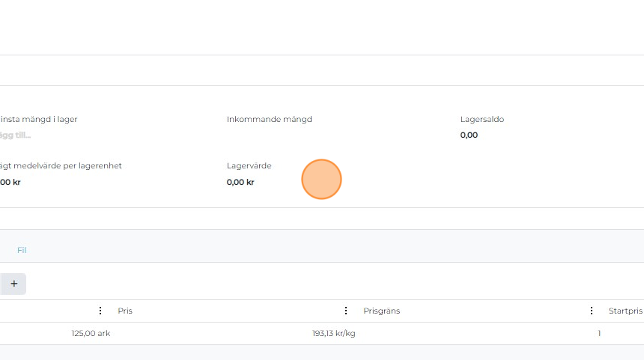This screenshot has height=360, width=644.
Task: Open options menu left of Pris header
Action: [100, 311]
